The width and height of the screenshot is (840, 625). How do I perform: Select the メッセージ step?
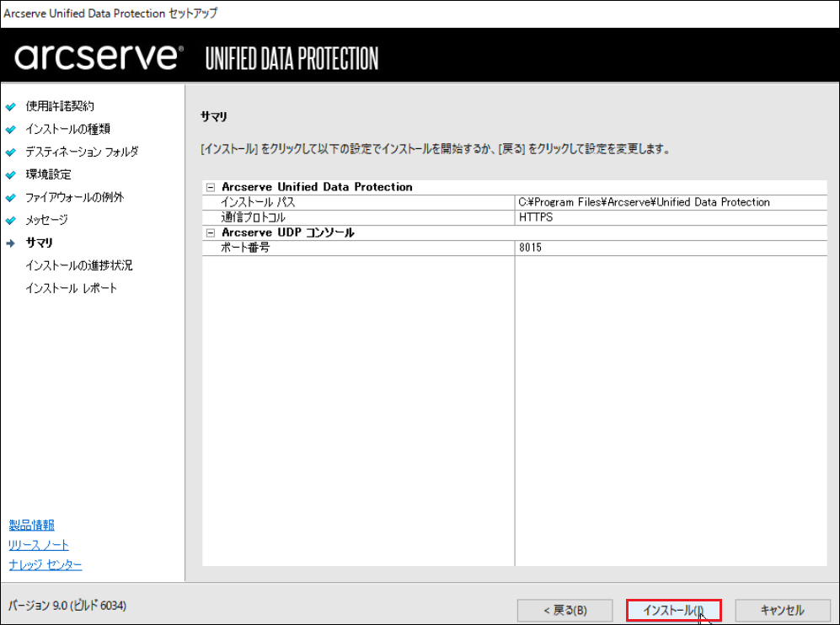[x=46, y=220]
